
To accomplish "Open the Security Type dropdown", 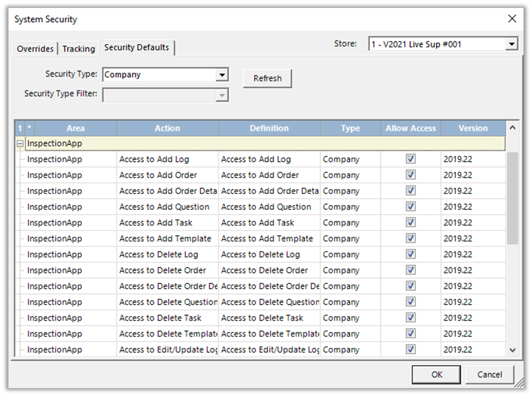I will (x=222, y=75).
